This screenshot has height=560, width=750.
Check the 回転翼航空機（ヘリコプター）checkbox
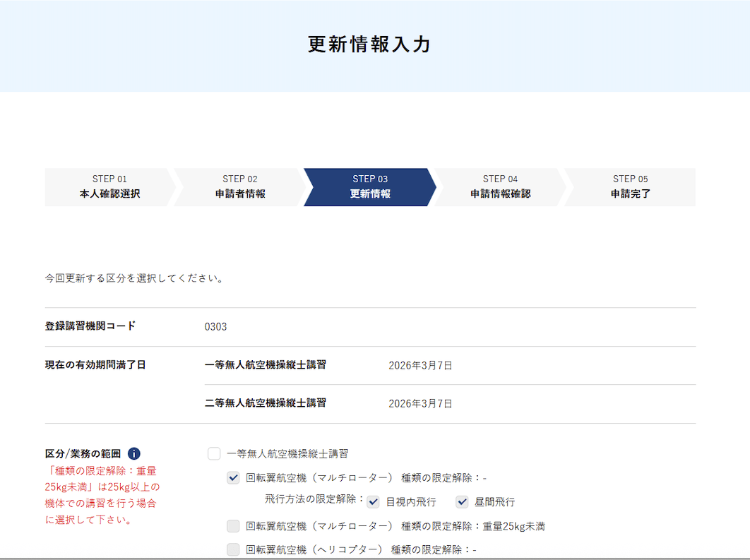click(x=233, y=549)
